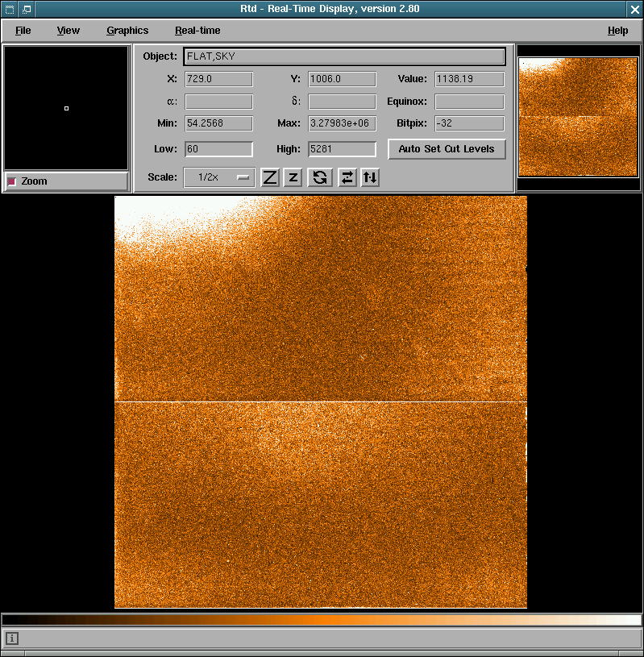
Task: Click the Bitpix field showing -32
Action: pyautogui.click(x=469, y=123)
